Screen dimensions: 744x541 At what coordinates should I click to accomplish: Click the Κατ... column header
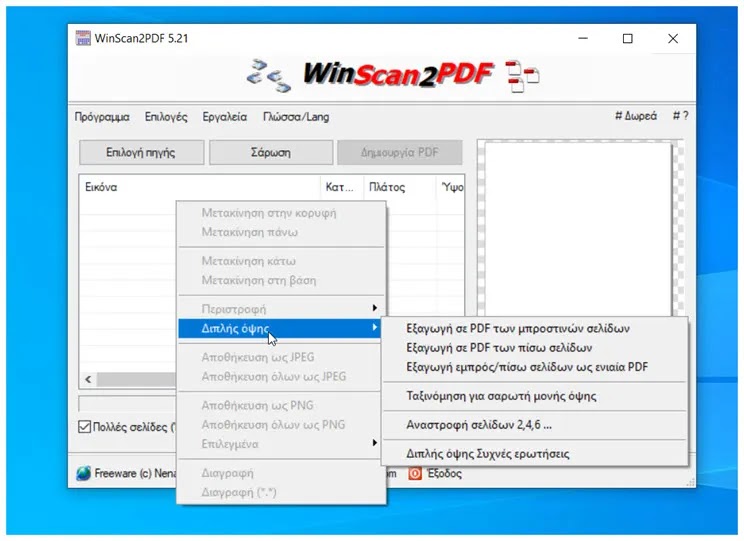342,187
